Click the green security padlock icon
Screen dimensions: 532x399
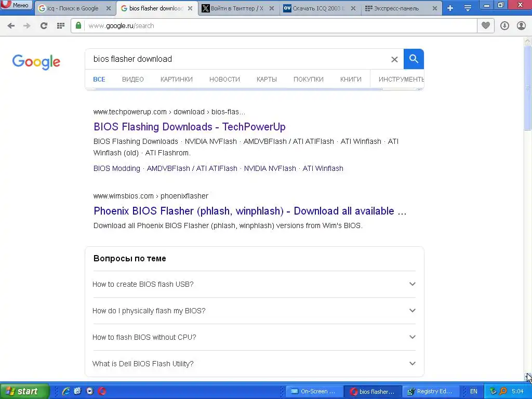point(78,26)
